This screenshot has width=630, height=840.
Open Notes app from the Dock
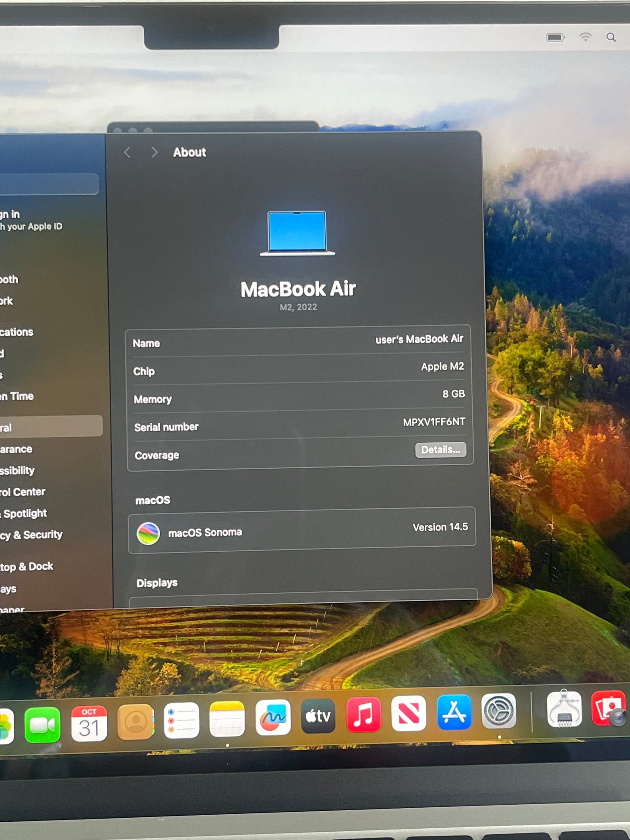click(x=227, y=718)
